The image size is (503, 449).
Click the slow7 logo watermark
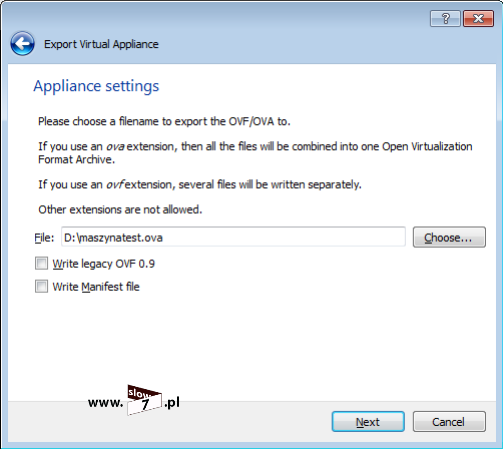145,400
